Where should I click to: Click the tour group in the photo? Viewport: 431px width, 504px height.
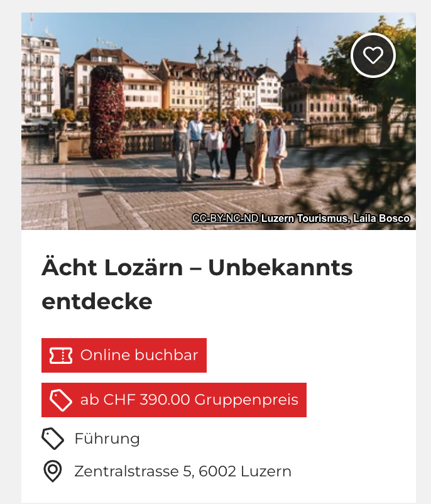pos(229,150)
